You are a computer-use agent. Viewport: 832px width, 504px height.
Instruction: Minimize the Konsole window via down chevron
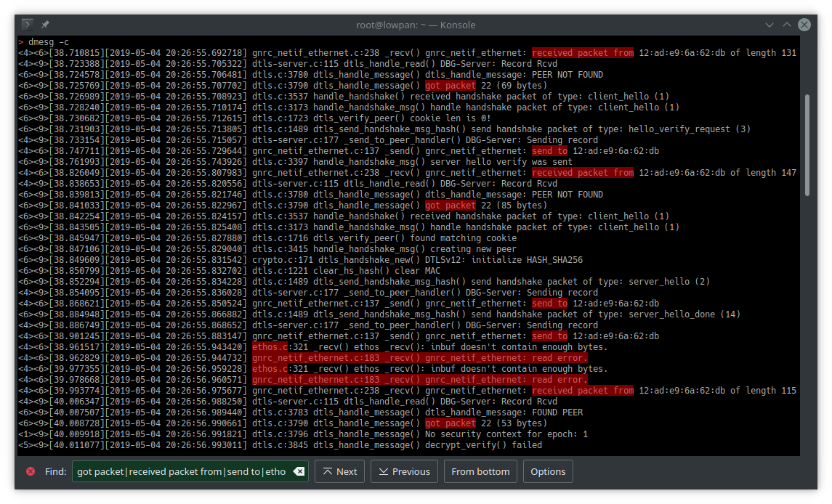tap(770, 25)
